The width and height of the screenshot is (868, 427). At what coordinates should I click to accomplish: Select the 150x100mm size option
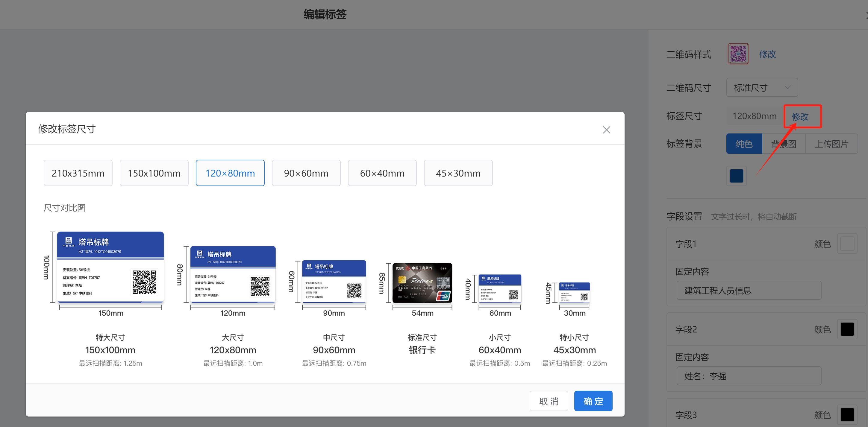click(154, 173)
